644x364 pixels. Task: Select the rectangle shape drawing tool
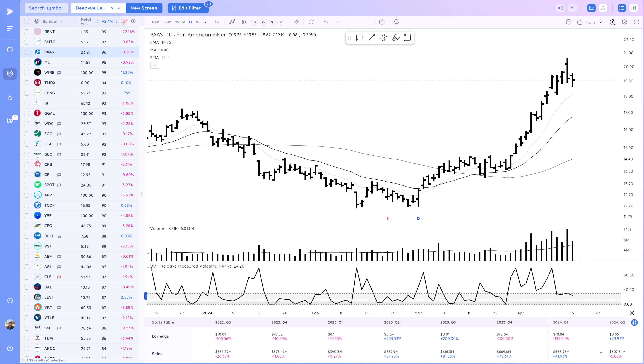[x=408, y=38]
